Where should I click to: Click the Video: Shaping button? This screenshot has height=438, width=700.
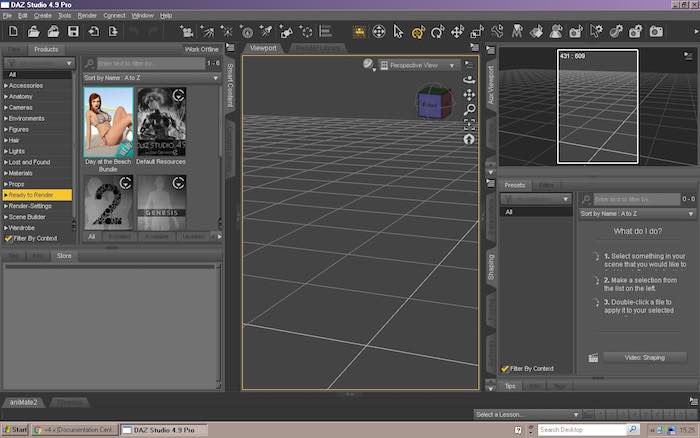coord(645,358)
